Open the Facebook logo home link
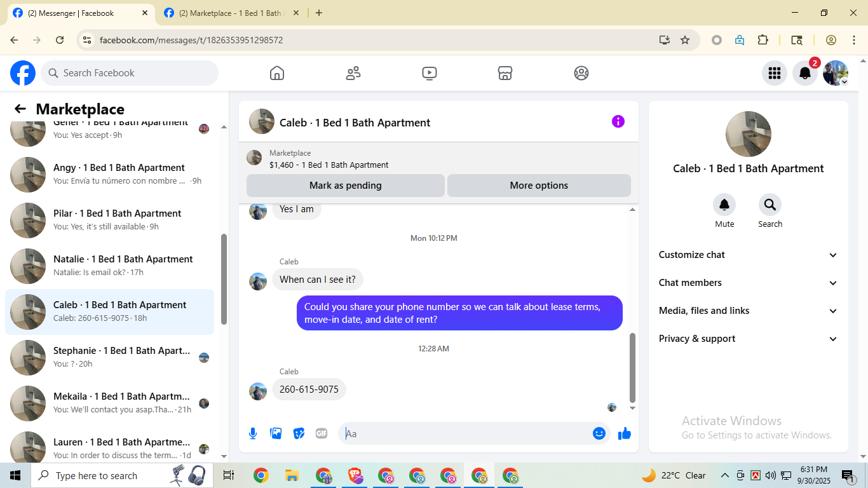 click(23, 73)
